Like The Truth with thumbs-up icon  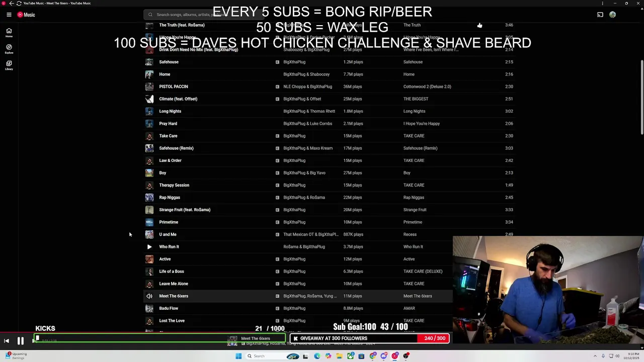coord(479,25)
